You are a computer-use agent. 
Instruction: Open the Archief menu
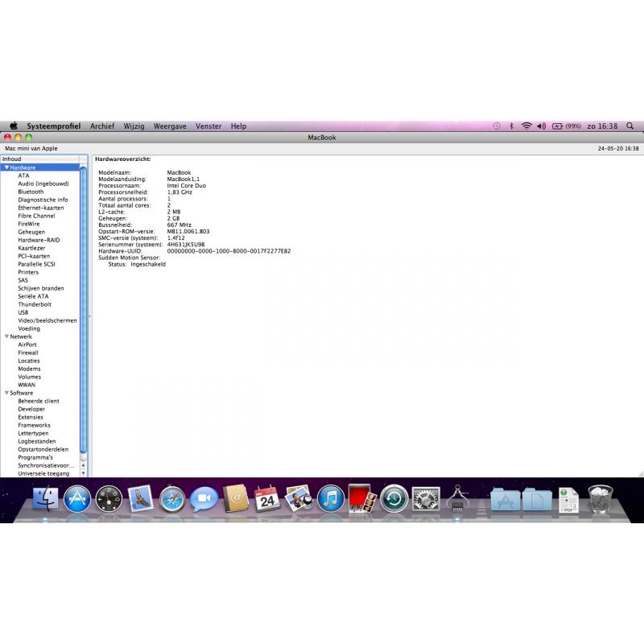point(102,126)
